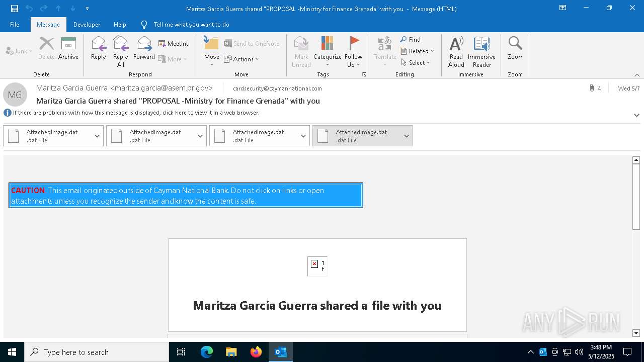This screenshot has height=362, width=644.
Task: Open File Explorer from the taskbar
Action: pyautogui.click(x=231, y=352)
